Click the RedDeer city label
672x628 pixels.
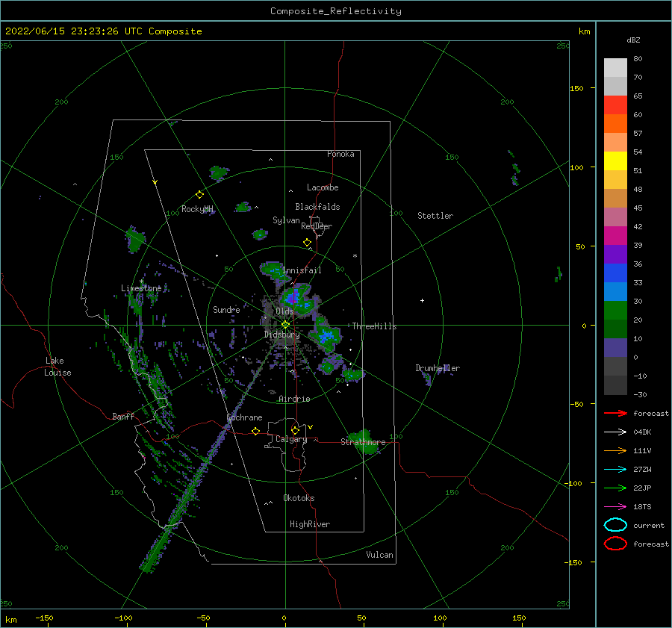tap(317, 226)
